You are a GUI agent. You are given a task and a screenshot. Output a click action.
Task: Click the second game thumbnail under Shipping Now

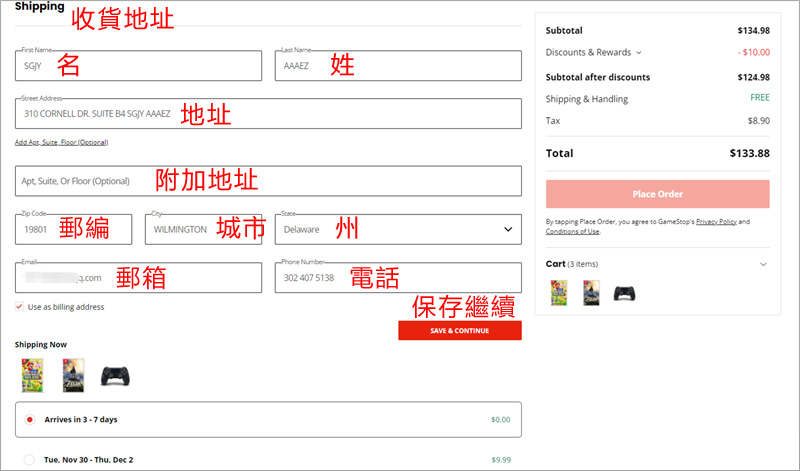click(x=74, y=375)
